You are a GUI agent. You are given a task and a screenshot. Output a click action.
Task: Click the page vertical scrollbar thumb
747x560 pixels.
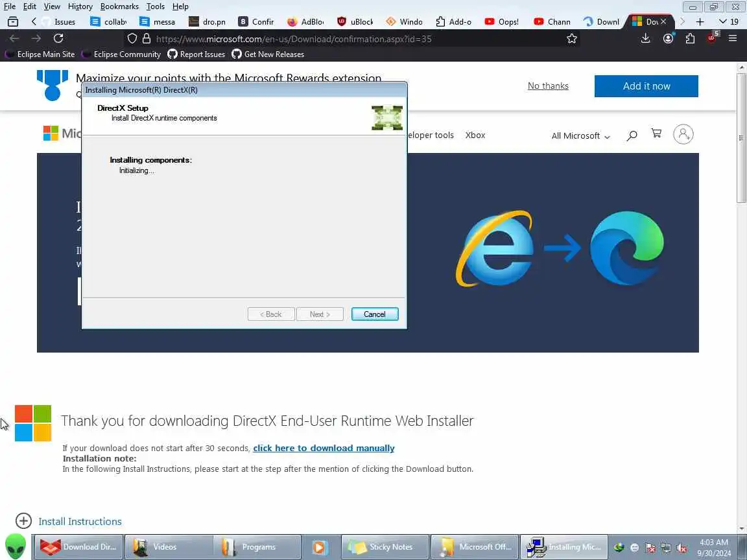(x=741, y=138)
